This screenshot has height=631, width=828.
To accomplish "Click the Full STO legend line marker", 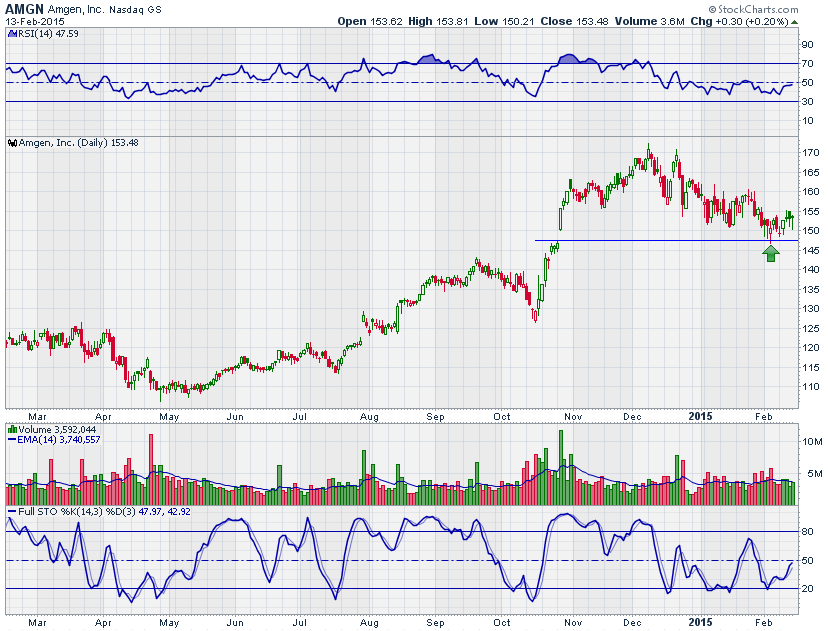I will coord(12,512).
